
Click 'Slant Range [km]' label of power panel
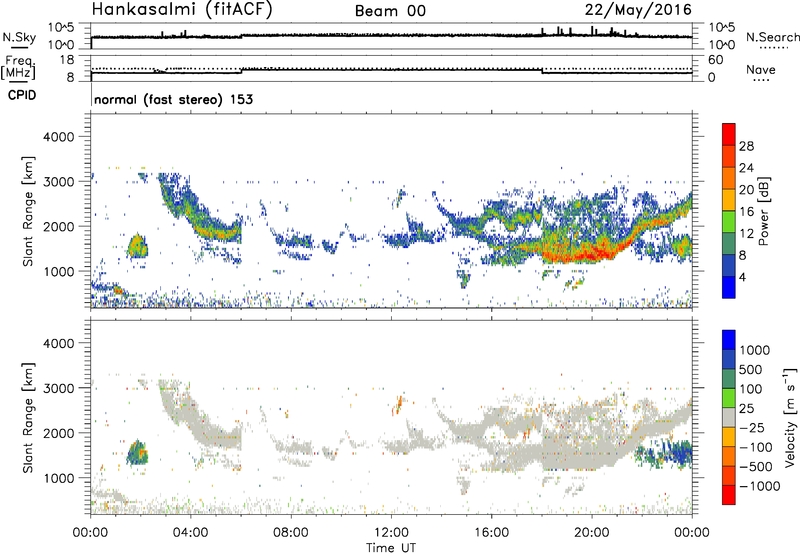click(x=28, y=211)
